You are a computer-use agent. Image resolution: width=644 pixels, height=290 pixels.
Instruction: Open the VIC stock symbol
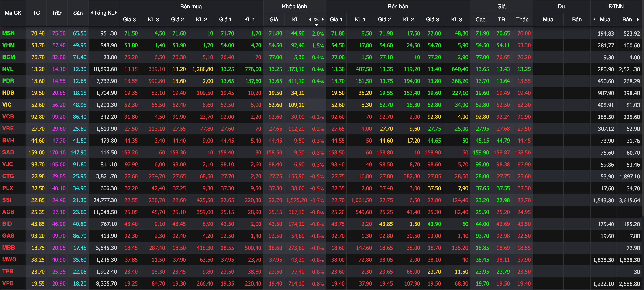[x=7, y=105]
